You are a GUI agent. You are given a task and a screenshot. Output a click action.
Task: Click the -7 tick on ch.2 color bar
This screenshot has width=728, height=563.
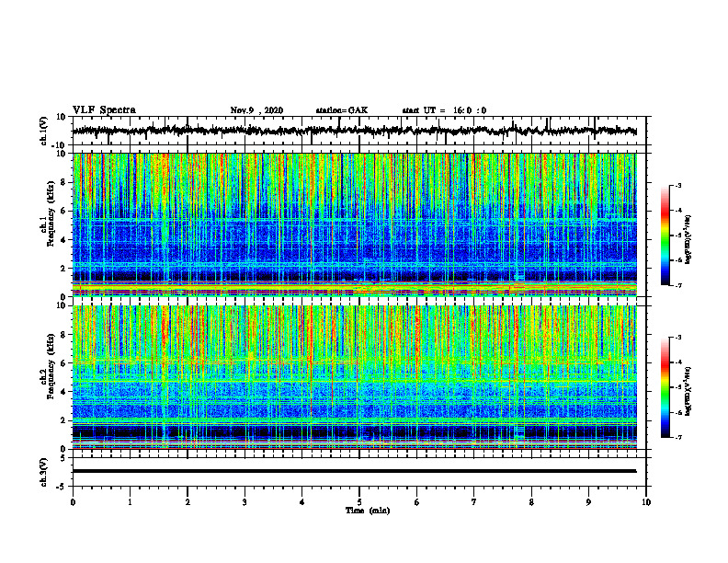pos(677,437)
